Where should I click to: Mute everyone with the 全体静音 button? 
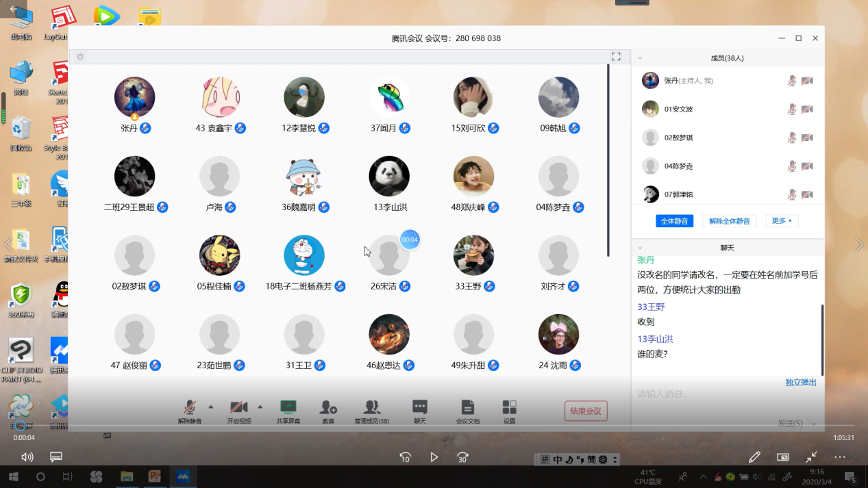coord(675,221)
